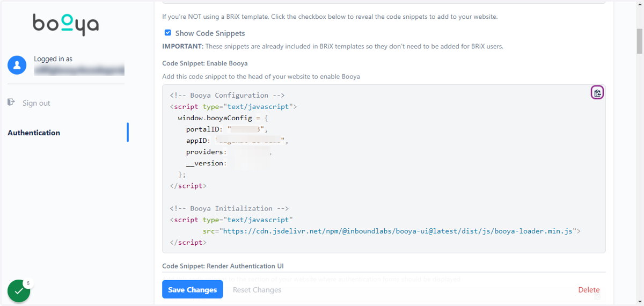The height and width of the screenshot is (306, 644).
Task: Save Changes to the configuration
Action: click(x=193, y=289)
